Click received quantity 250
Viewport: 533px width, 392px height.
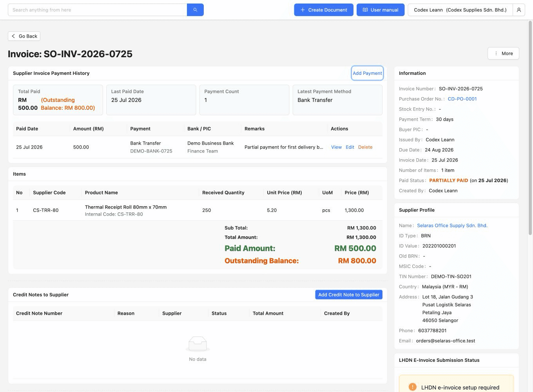pos(207,210)
